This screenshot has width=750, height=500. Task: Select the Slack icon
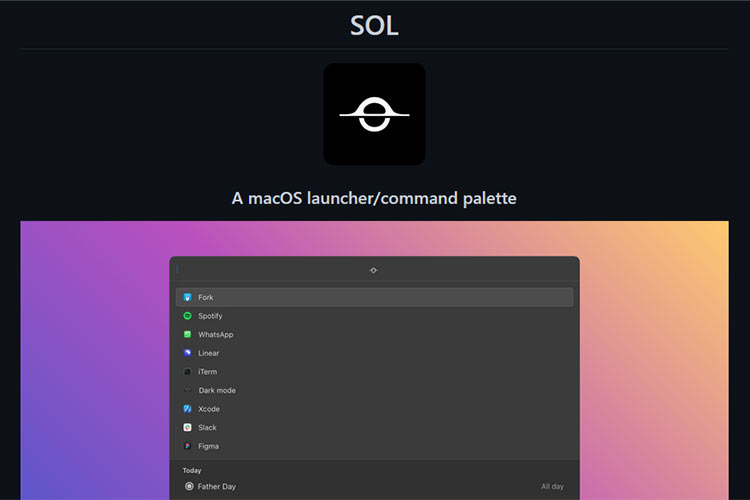(x=187, y=428)
